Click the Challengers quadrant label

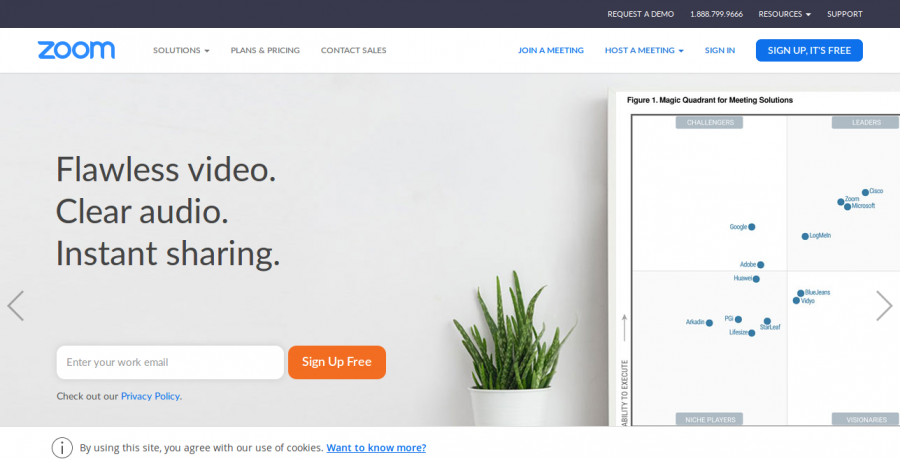tap(709, 122)
